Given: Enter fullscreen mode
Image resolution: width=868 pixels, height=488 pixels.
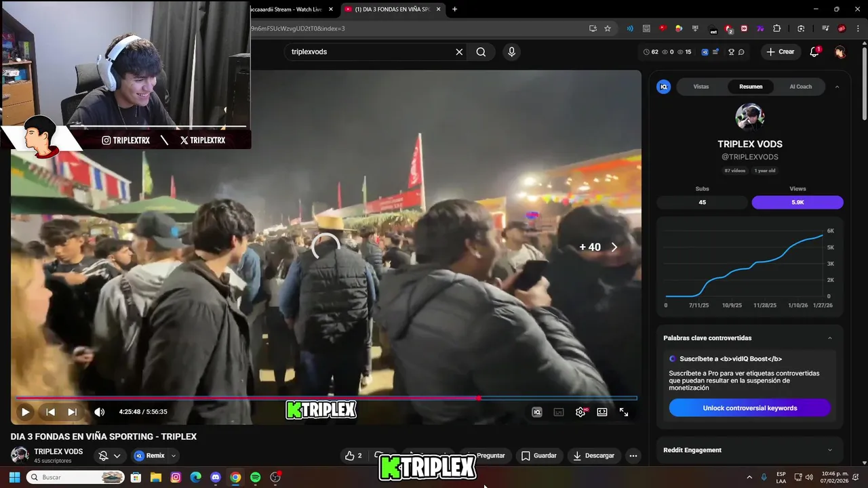Looking at the screenshot, I should point(624,411).
